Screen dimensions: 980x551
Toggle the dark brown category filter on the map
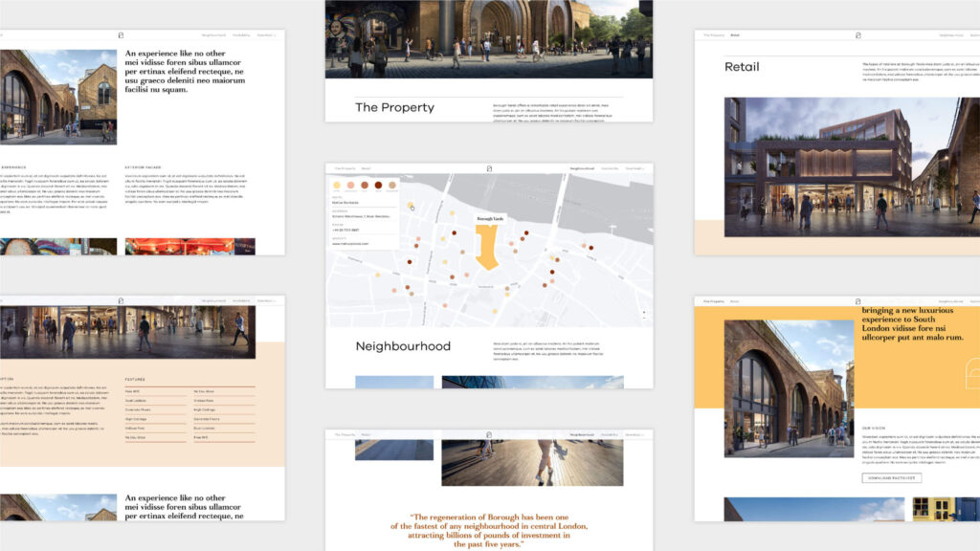pyautogui.click(x=378, y=184)
